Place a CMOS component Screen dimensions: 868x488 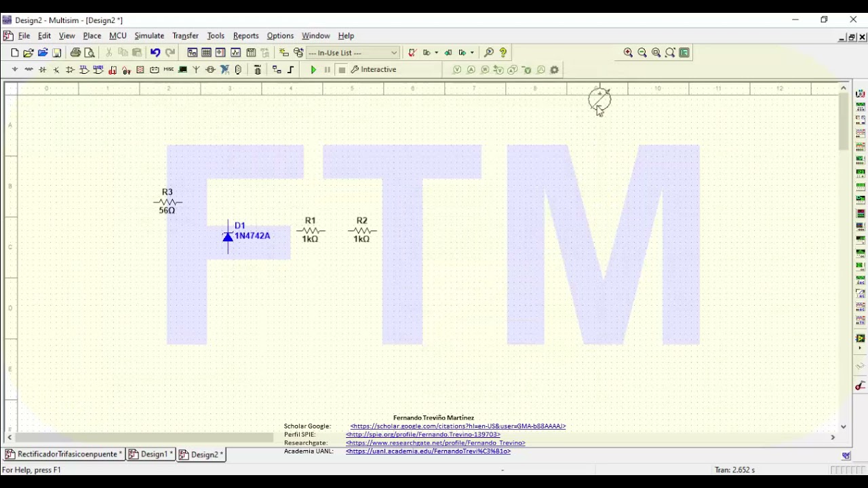[x=98, y=70]
